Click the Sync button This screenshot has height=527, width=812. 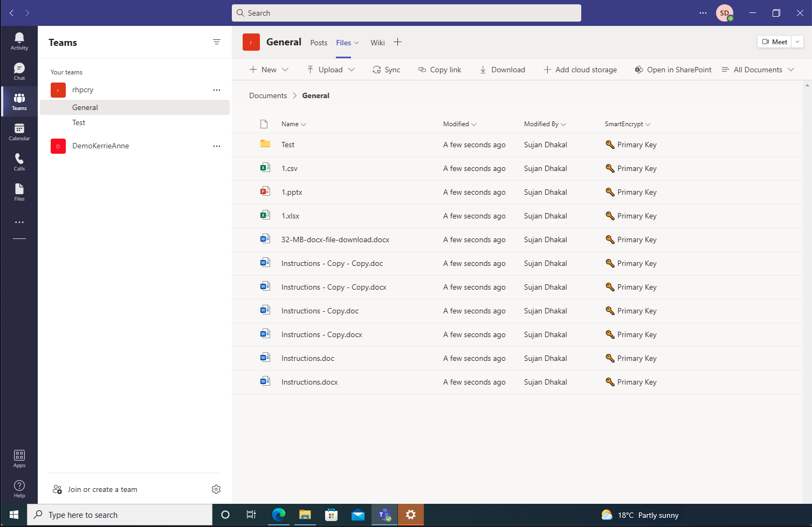coord(387,70)
